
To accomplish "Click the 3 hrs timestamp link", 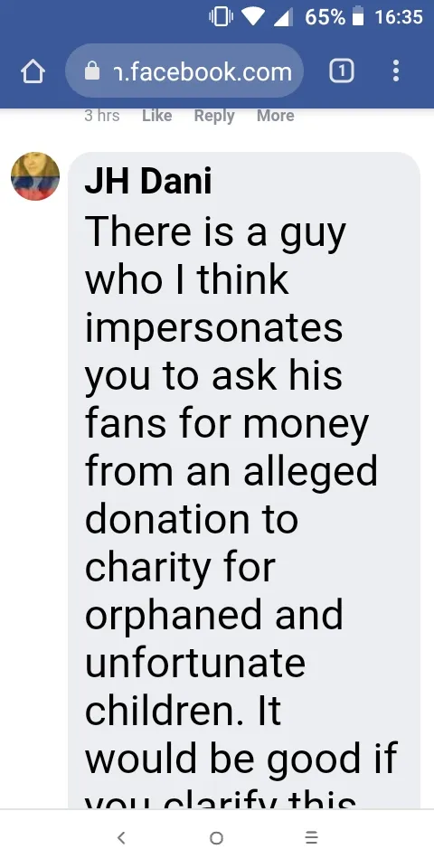I will tap(102, 116).
